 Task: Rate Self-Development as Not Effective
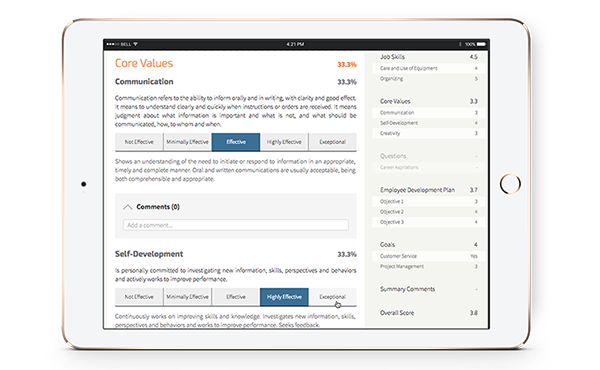[139, 297]
